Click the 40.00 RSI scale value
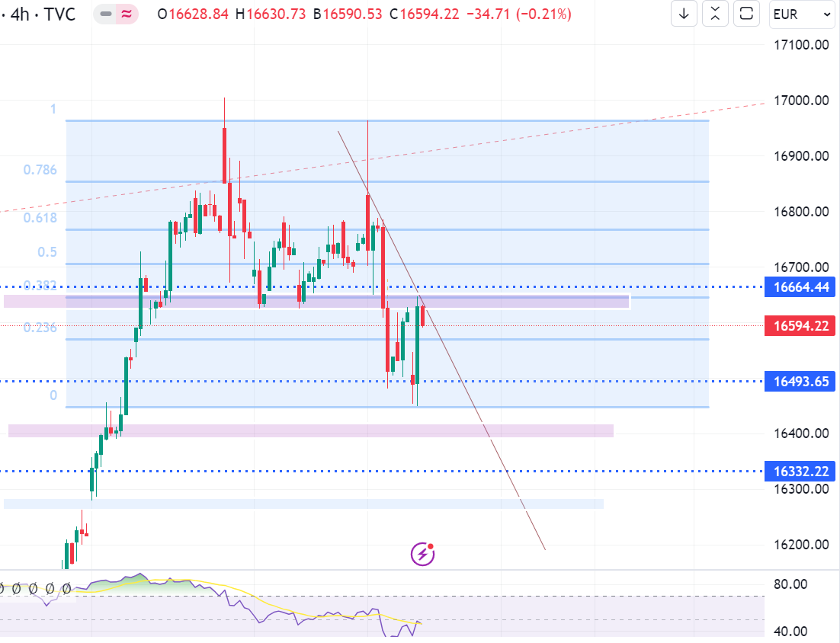 point(790,632)
